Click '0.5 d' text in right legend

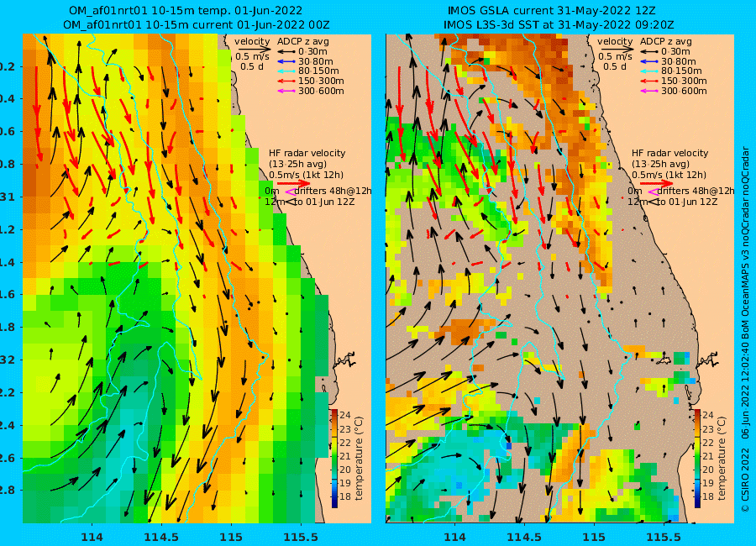click(615, 66)
